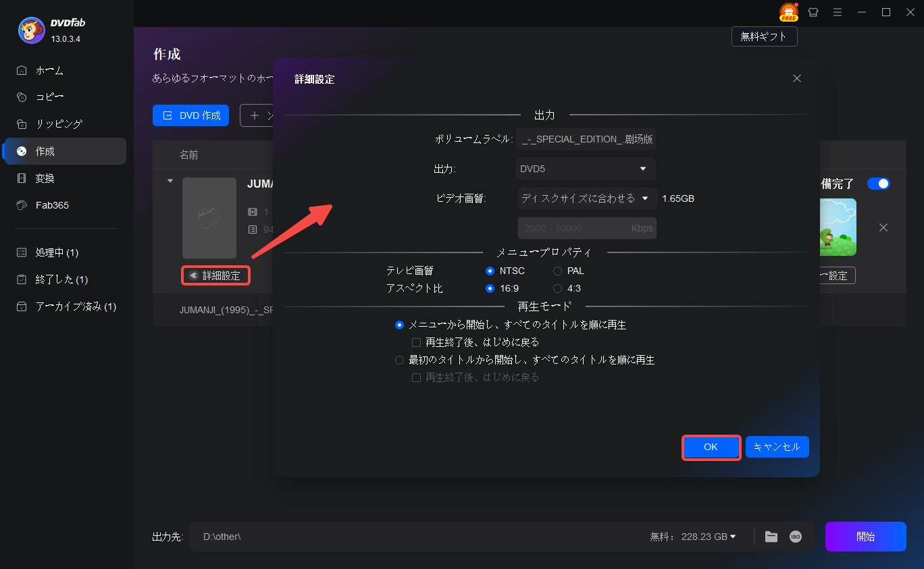Click the 詳細設定 button under thumbnail
This screenshot has height=569, width=924.
tap(216, 275)
